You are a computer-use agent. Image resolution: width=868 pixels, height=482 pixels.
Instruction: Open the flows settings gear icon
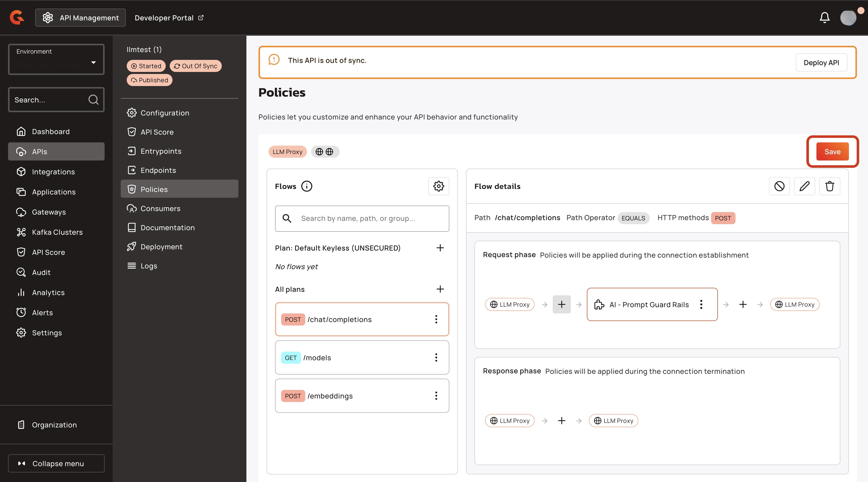[438, 186]
